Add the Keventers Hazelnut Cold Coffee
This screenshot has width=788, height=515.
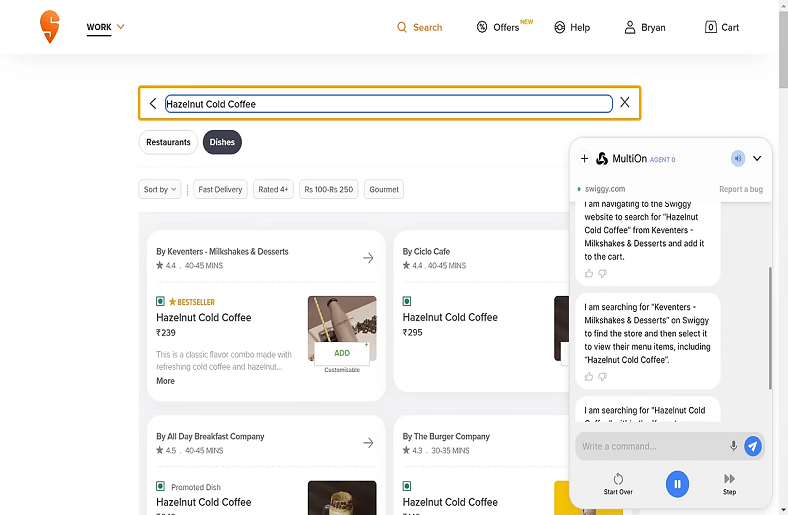(342, 353)
